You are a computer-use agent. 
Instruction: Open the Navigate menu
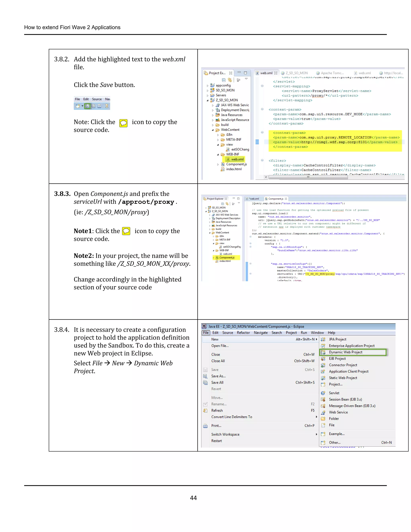point(260,333)
